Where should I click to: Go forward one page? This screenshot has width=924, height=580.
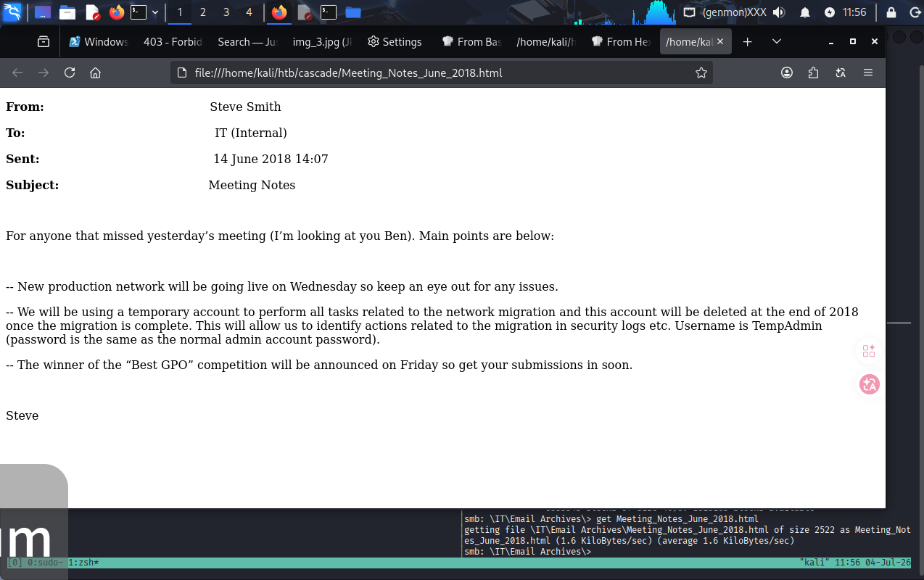tap(44, 72)
